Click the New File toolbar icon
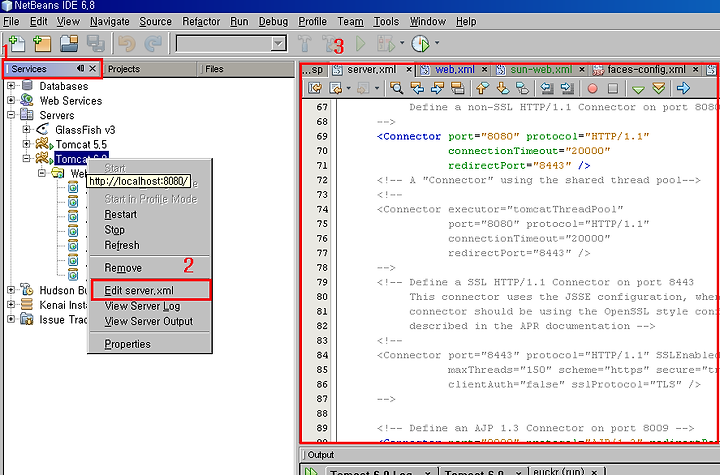The width and height of the screenshot is (720, 475). 17,44
